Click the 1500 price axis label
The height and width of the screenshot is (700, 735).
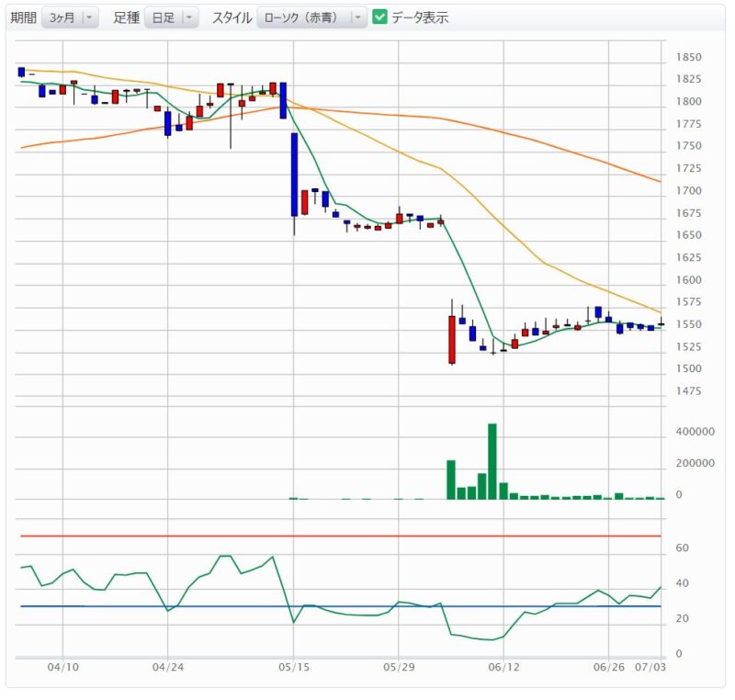[688, 368]
